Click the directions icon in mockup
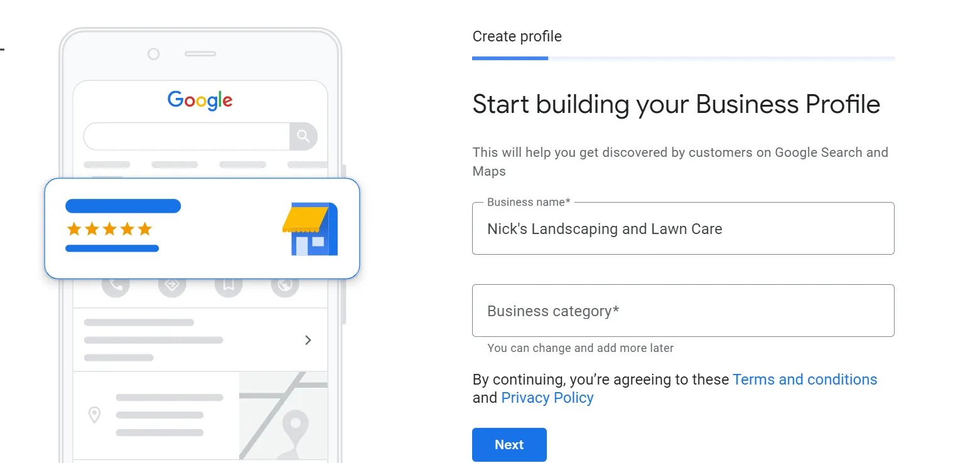 click(172, 286)
